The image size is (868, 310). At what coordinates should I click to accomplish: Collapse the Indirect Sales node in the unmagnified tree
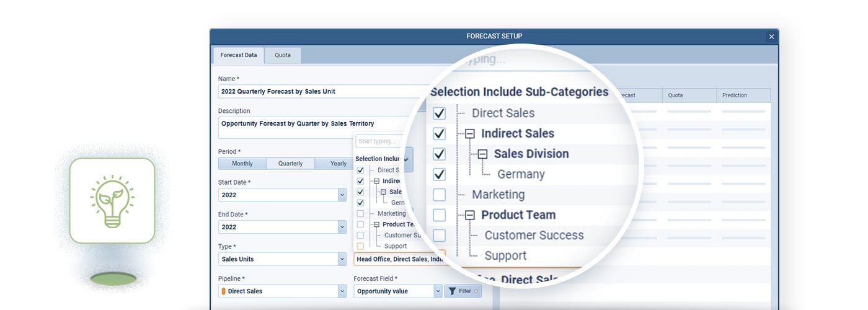[x=377, y=181]
